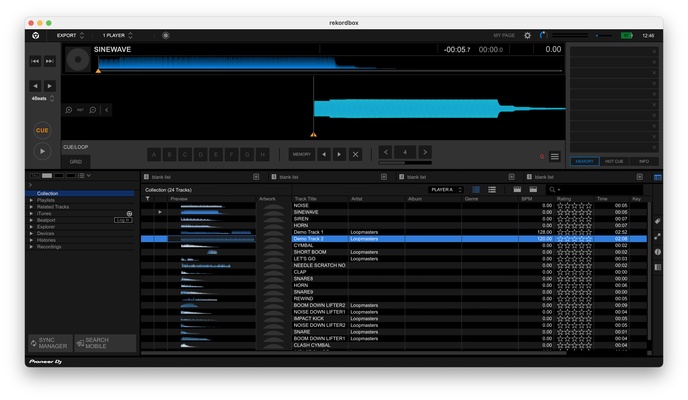Increase loop beat size with right chevron

(x=425, y=152)
